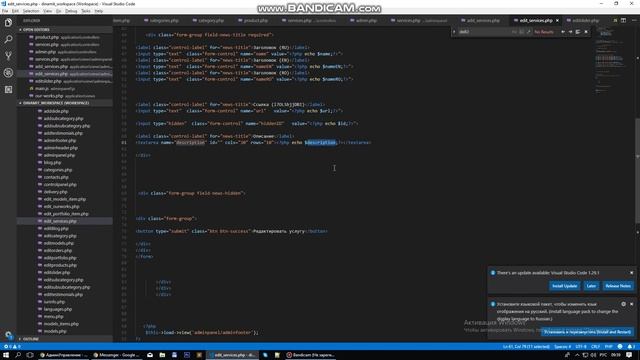Open the Edit menu
This screenshot has height=360, width=640.
pos(15,11)
